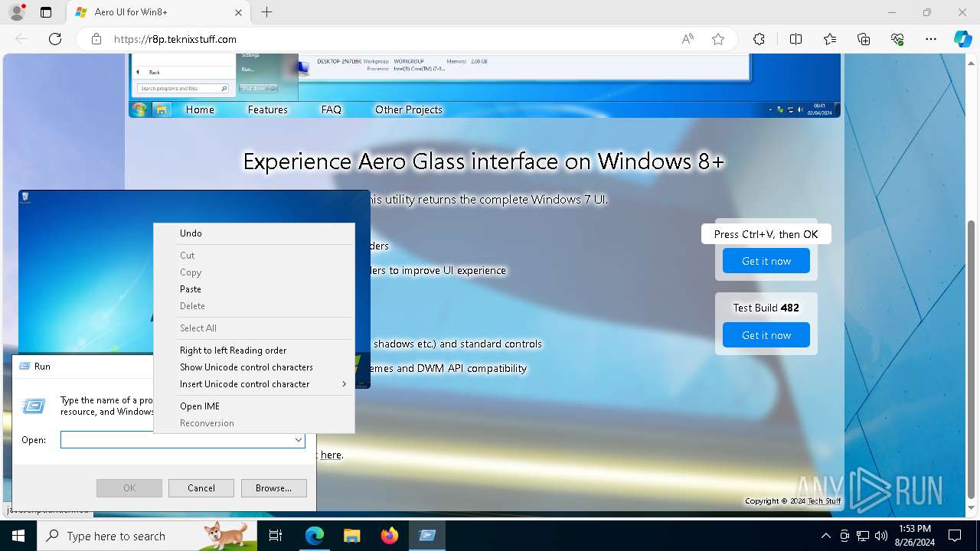
Task: Activate Read aloud icon in address bar
Action: click(688, 39)
